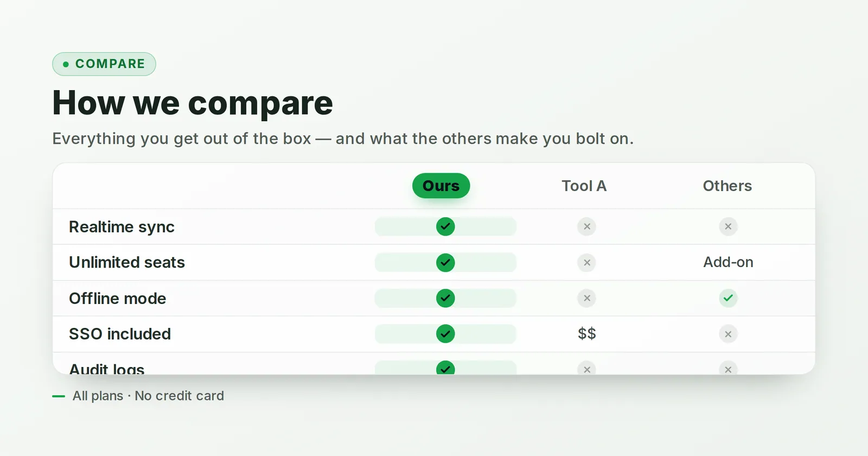
Task: Click the Ours check for Audit logs
Action: [x=445, y=368]
